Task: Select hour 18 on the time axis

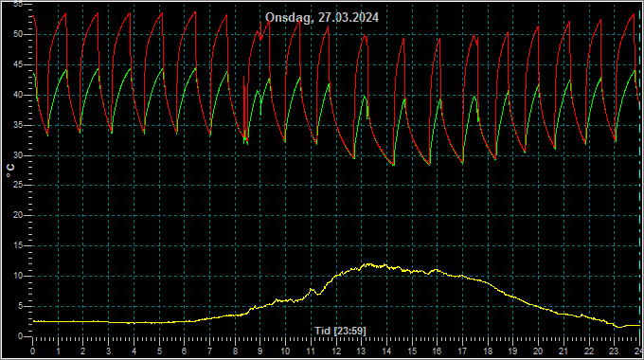Action: point(488,351)
